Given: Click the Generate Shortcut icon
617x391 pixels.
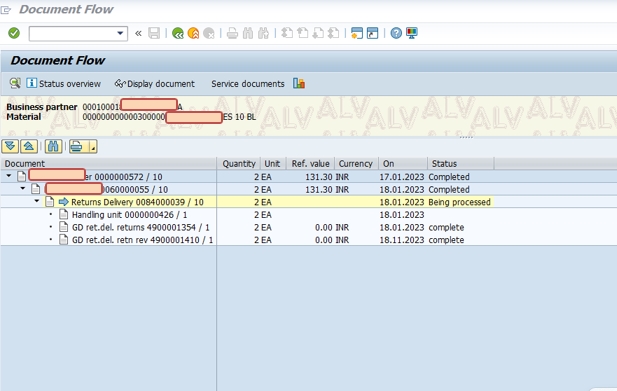Looking at the screenshot, I should pyautogui.click(x=372, y=33).
